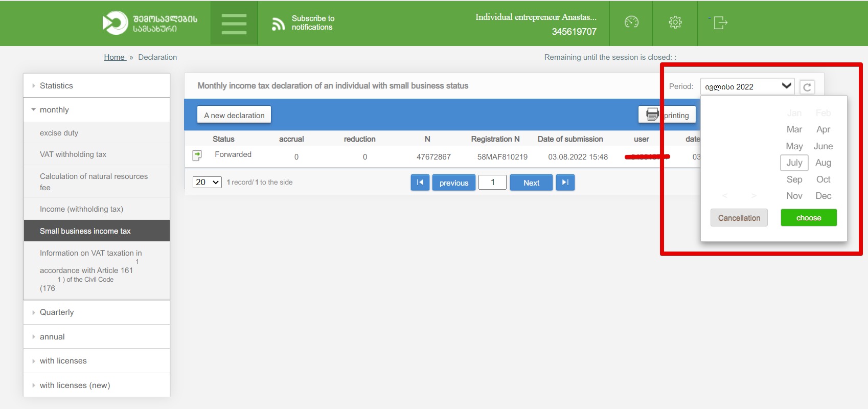Screen dimensions: 868x409
Task: Click the Status column header
Action: [223, 139]
